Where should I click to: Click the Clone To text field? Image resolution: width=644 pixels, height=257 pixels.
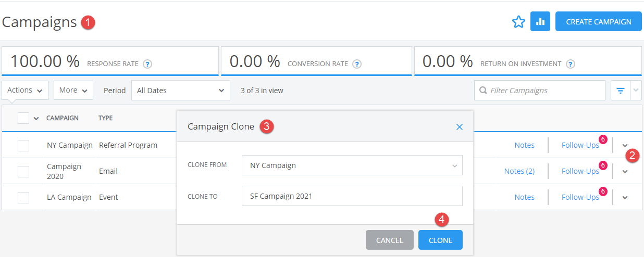[352, 196]
